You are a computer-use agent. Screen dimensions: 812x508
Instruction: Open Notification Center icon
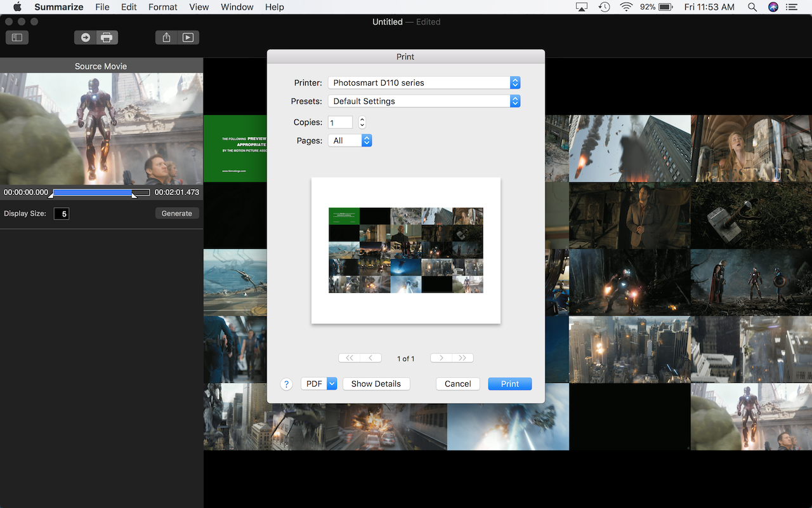point(792,7)
